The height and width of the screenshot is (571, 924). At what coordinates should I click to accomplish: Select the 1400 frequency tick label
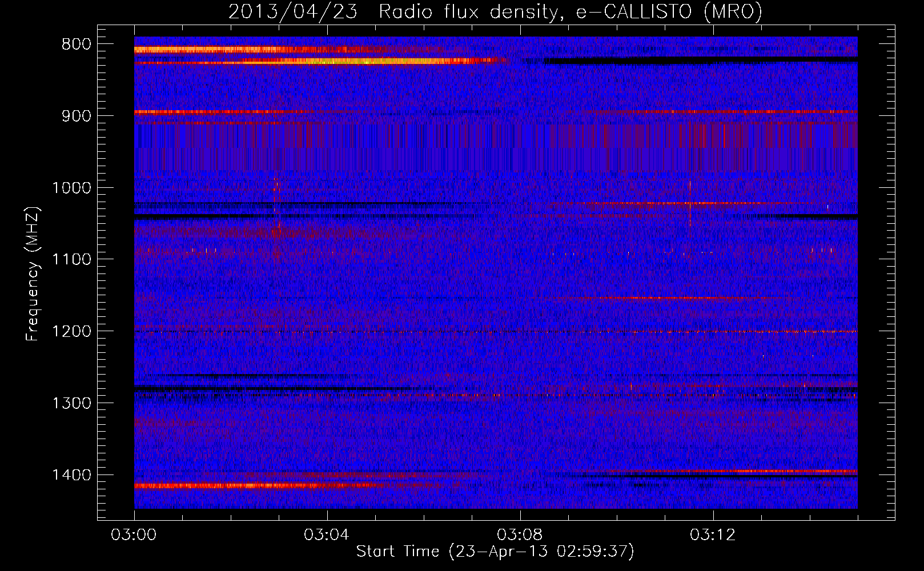coord(71,475)
